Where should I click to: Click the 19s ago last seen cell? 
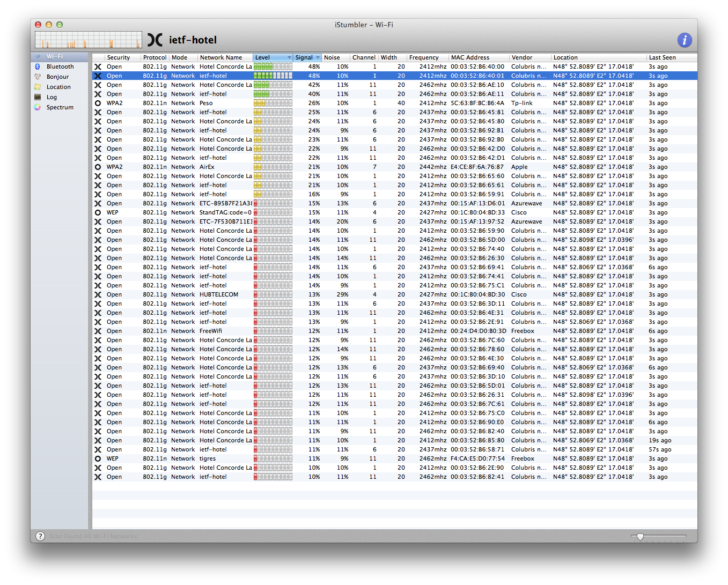660,440
